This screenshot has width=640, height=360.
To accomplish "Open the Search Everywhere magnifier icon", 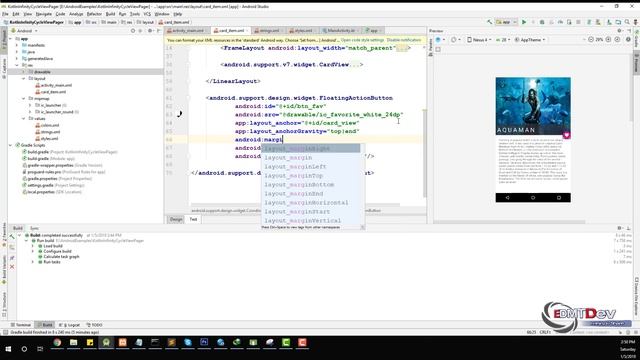I will (x=627, y=22).
